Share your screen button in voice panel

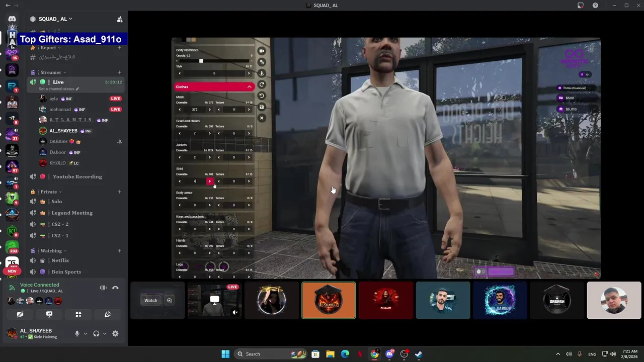point(49,314)
